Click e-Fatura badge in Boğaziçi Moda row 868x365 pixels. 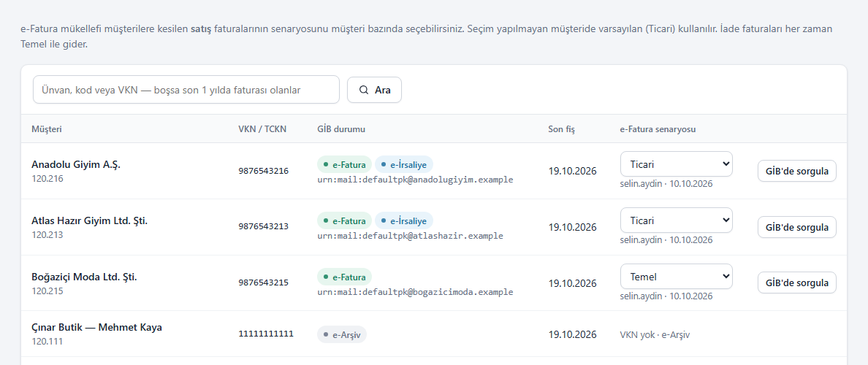pyautogui.click(x=344, y=277)
